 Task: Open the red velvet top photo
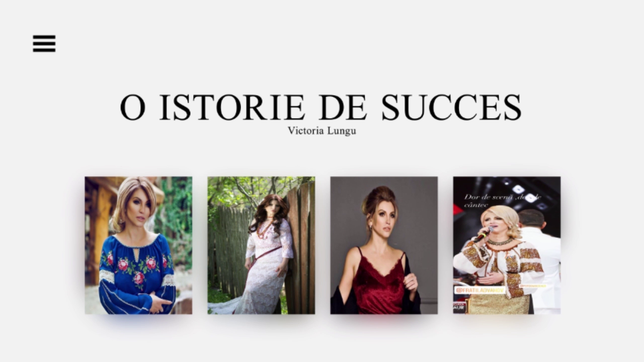384,245
